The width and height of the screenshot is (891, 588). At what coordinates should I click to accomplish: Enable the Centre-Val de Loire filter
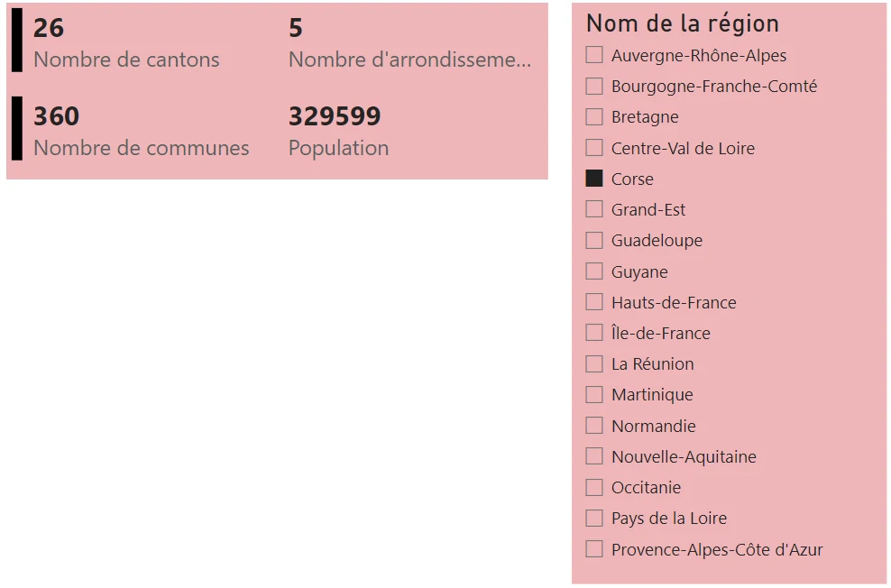pos(594,148)
